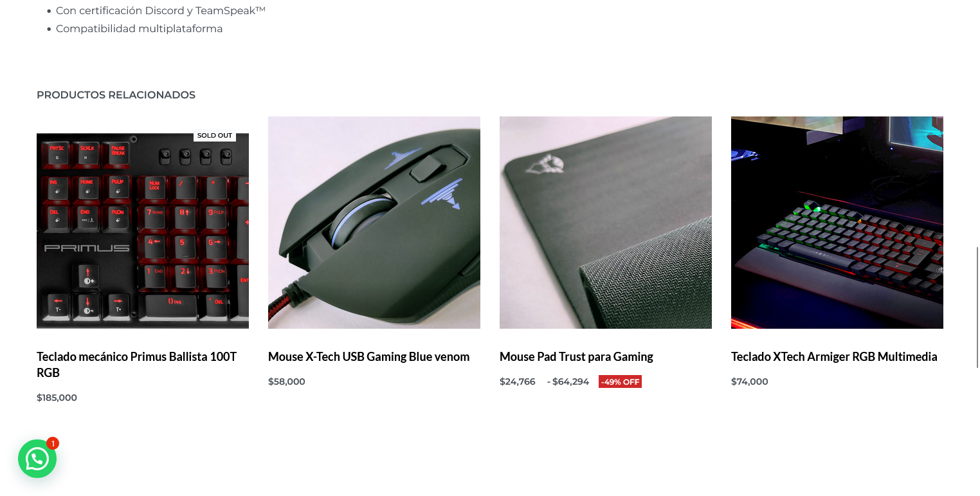Click the $74,000 keyboard price
Screen dimensions: 980x496
coord(750,382)
